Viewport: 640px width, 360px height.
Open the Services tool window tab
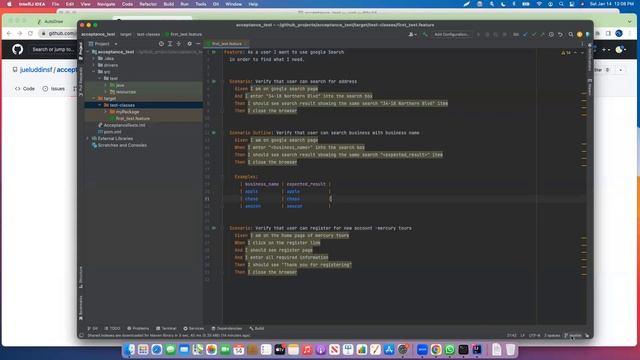[x=194, y=328]
